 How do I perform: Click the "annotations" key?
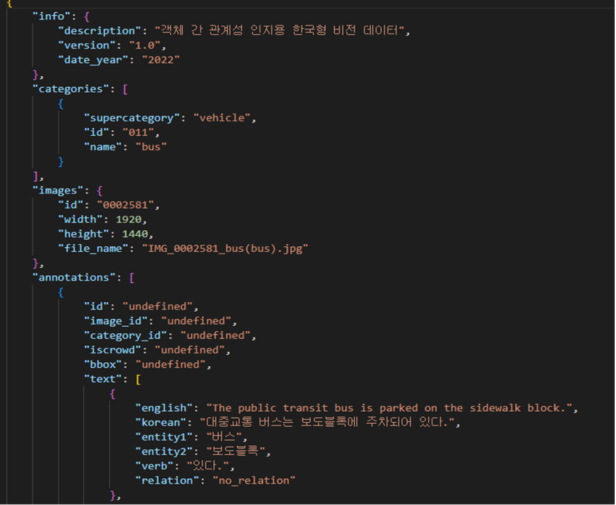(74, 277)
